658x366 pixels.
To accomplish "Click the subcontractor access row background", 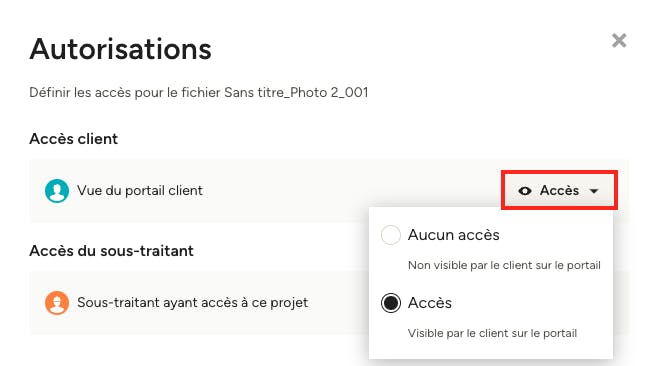I will [x=199, y=303].
